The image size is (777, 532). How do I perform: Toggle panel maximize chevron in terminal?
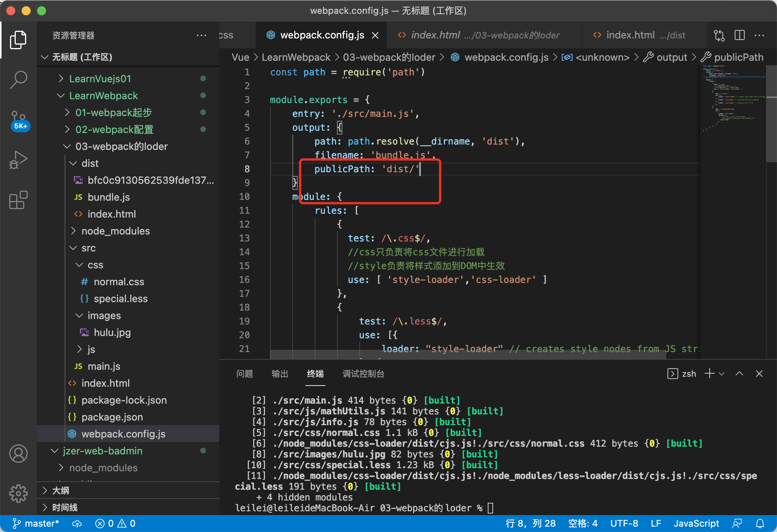(739, 374)
